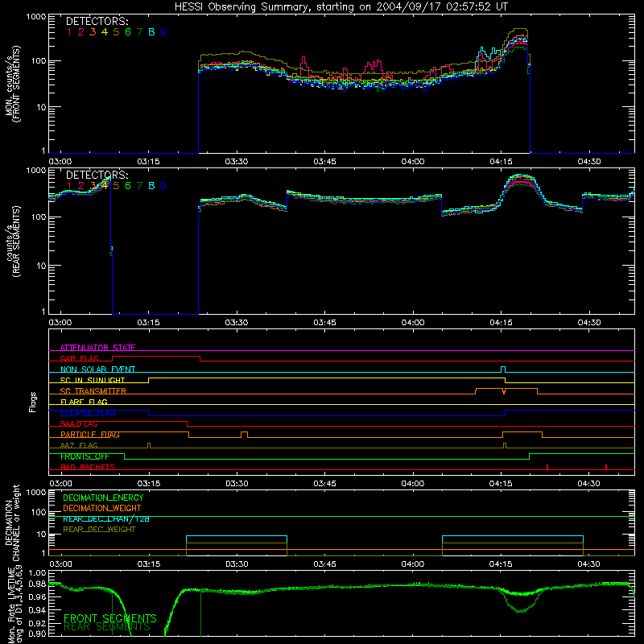Select detector 9 legend in front segments plot
This screenshot has width=644, height=644.
163,32
